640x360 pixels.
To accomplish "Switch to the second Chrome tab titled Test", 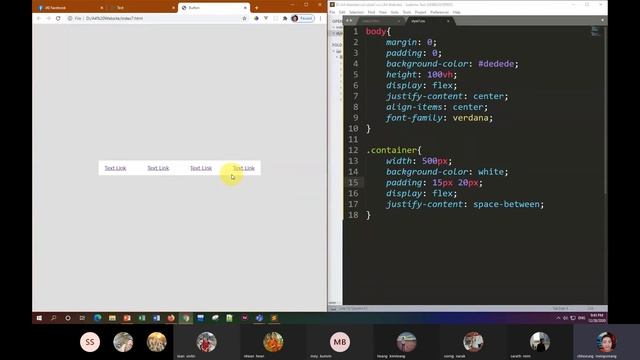I will click(141, 8).
